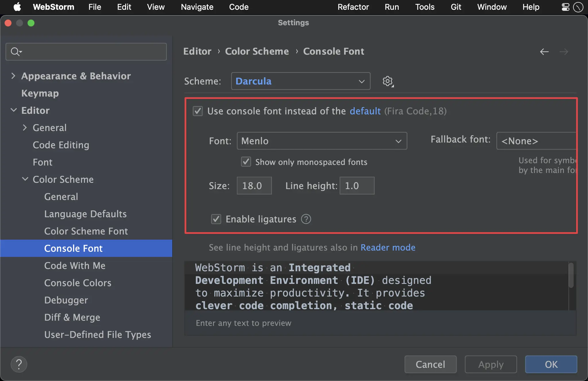This screenshot has width=588, height=381.
Task: Click the Size input field to edit
Action: [253, 185]
